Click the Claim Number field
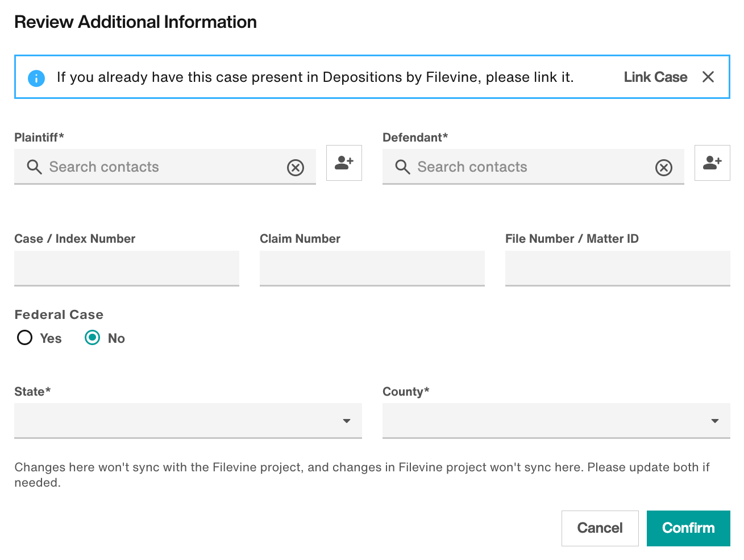Screen dimensions: 744x560 372,268
